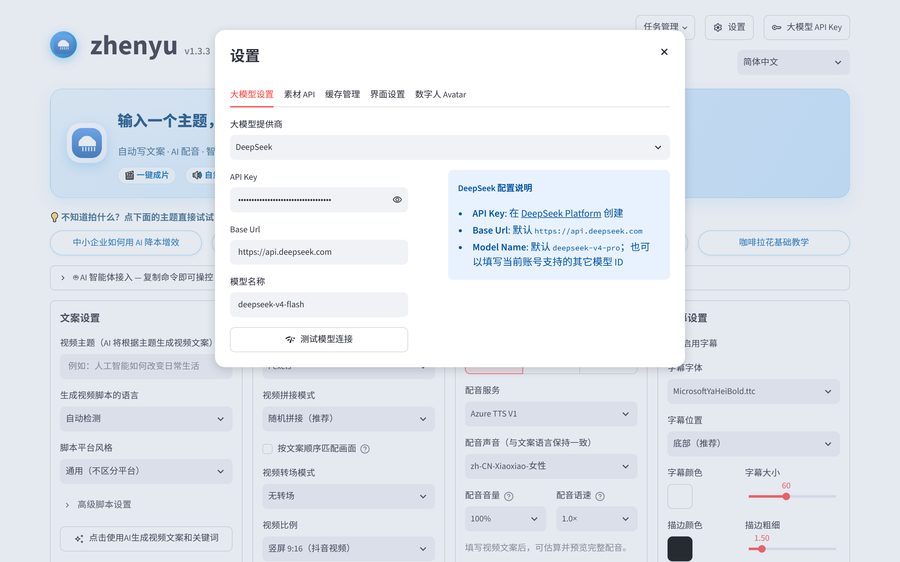Open the 大模型提供商 DeepSeek dropdown

[449, 147]
